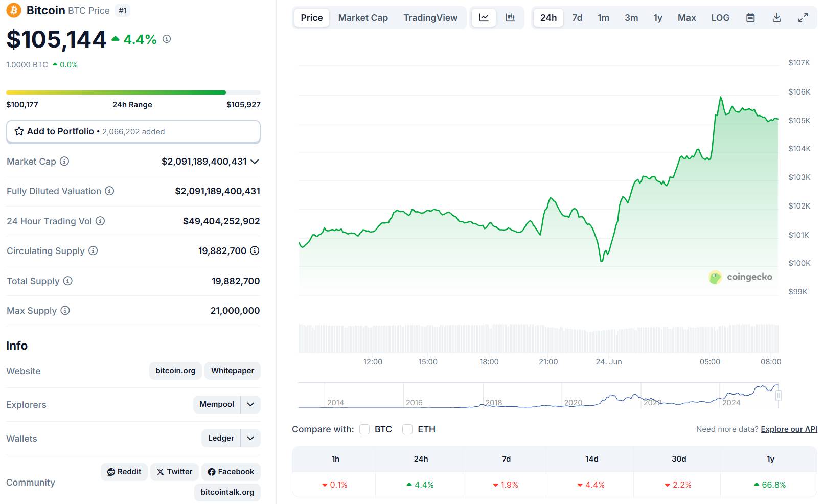
Task: Select the 1m time range
Action: click(603, 18)
